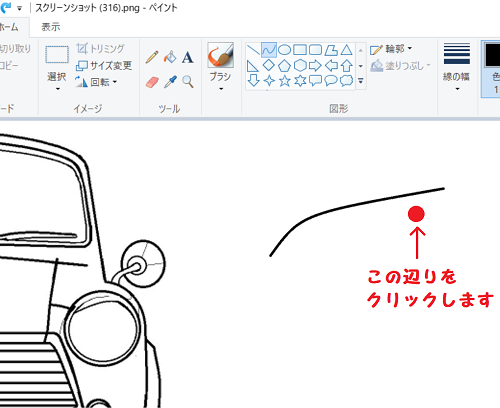Select the Curve shape
Screen dimensions: 500x408
pos(269,50)
